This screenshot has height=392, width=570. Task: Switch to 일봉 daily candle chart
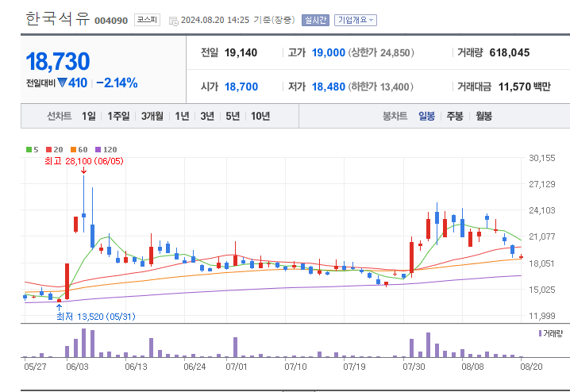click(x=426, y=116)
